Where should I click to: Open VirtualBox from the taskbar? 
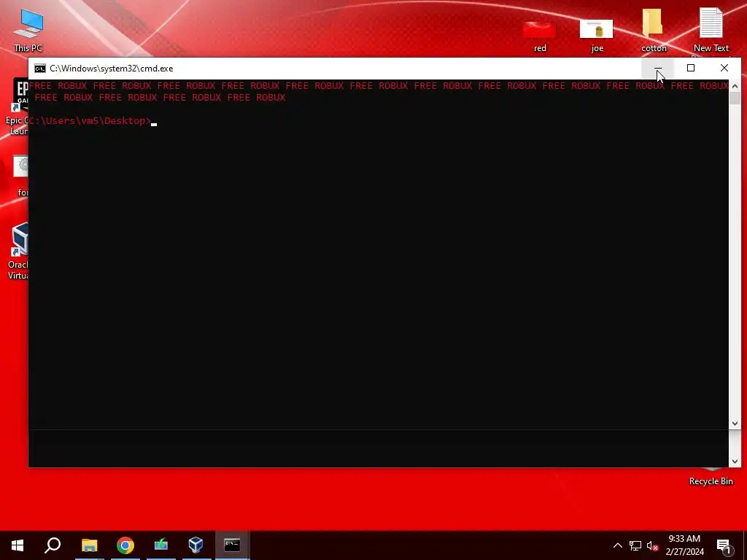[x=196, y=545]
